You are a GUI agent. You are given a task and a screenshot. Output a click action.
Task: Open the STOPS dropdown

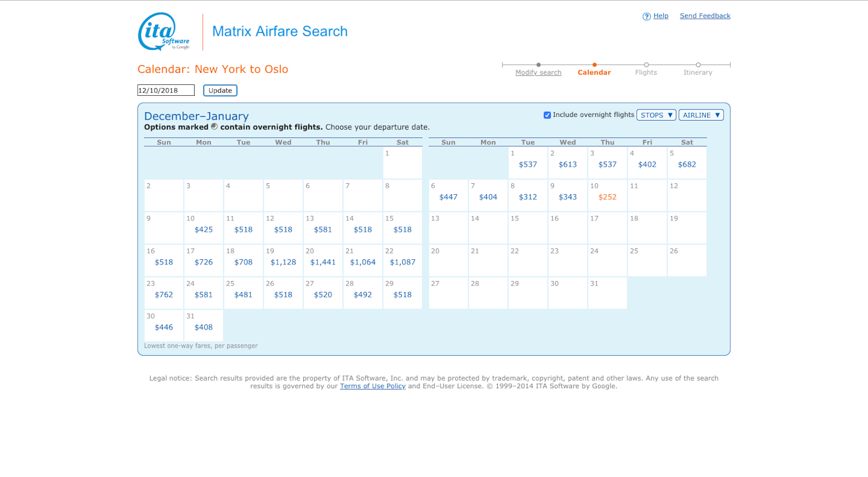tap(656, 115)
